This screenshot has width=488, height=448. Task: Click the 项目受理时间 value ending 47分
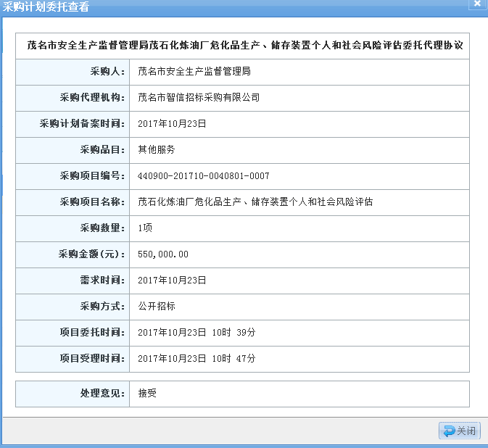(x=197, y=358)
